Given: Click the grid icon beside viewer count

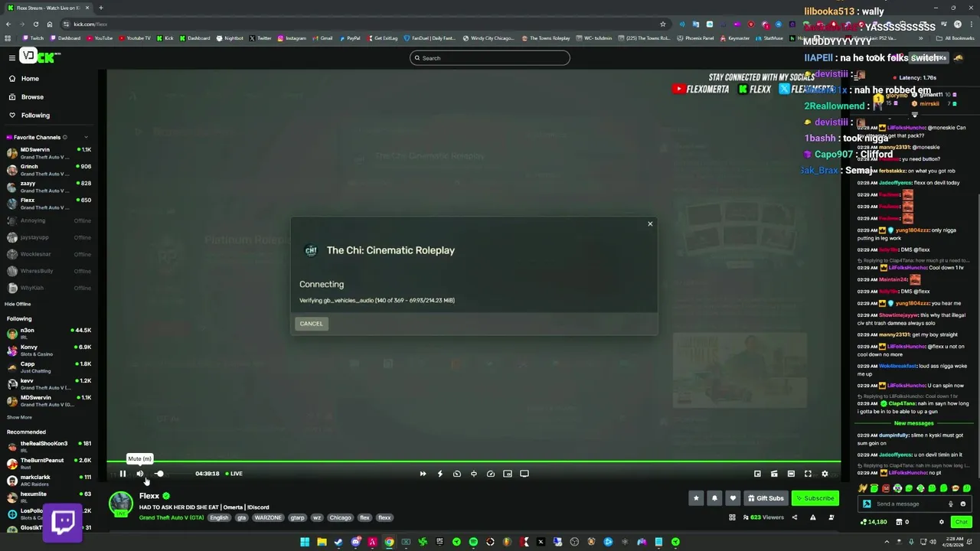Looking at the screenshot, I should (732, 517).
